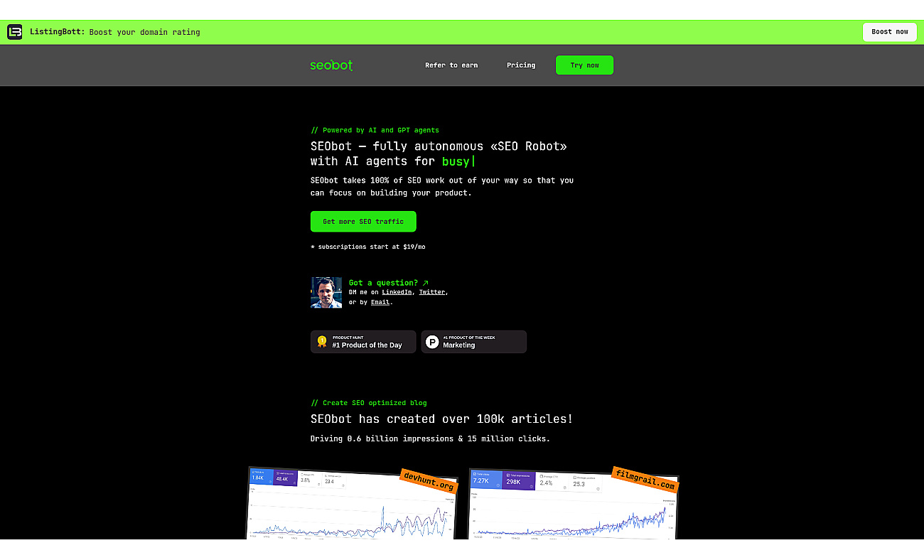Click the 'SEObot has created over 100k articles!' heading
This screenshot has width=924, height=560.
[x=441, y=419]
